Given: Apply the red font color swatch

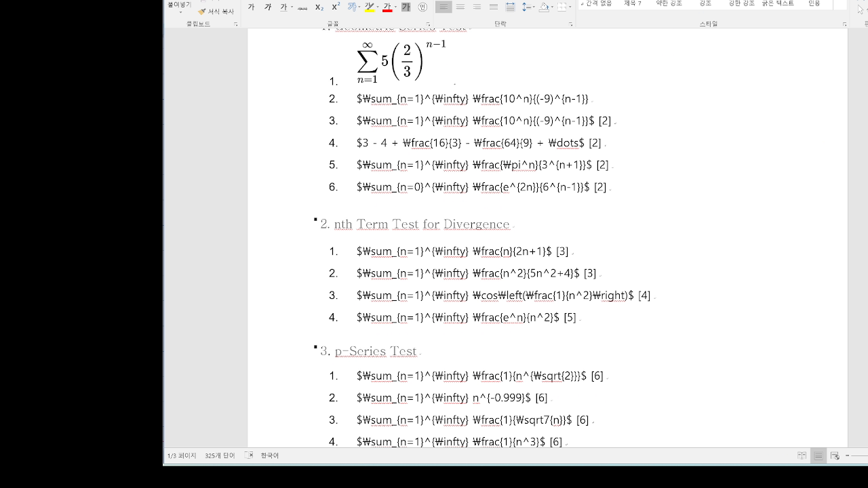Looking at the screenshot, I should tap(387, 7).
